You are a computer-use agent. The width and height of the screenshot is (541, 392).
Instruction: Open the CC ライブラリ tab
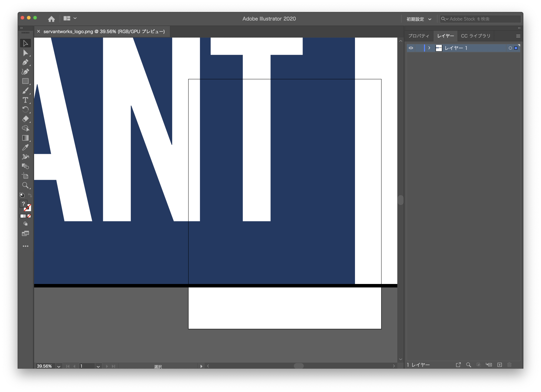[475, 36]
